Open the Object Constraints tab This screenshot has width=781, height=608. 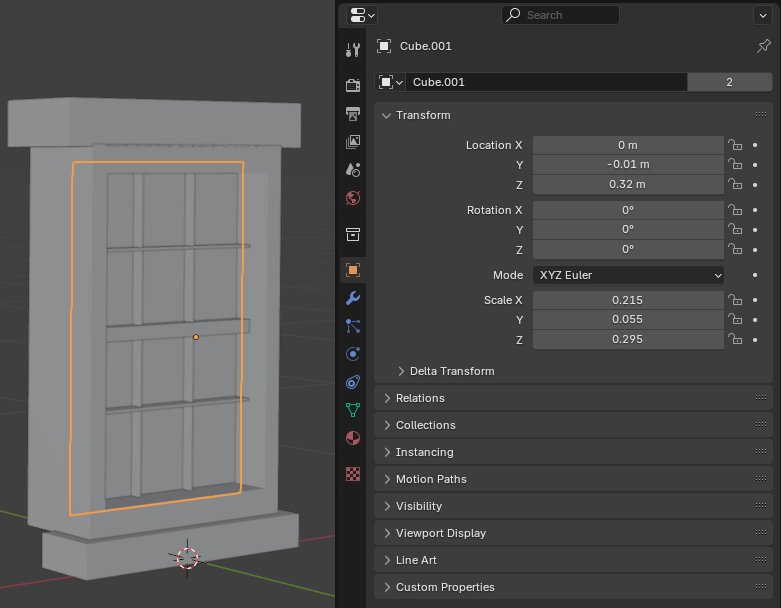tap(353, 382)
